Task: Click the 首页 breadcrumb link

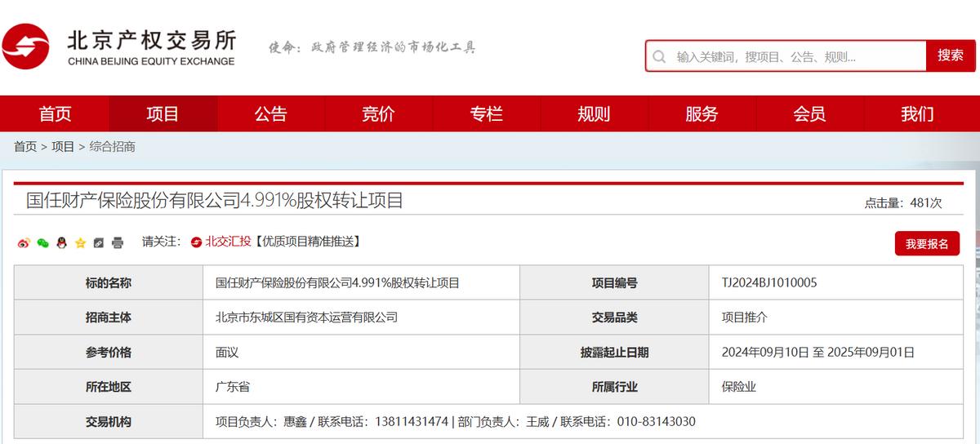Action: (x=25, y=147)
